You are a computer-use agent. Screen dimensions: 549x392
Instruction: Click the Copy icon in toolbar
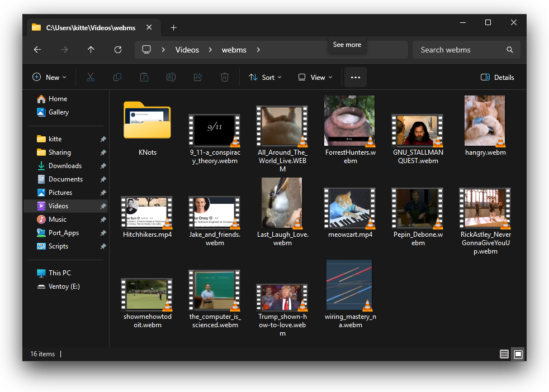tap(117, 77)
